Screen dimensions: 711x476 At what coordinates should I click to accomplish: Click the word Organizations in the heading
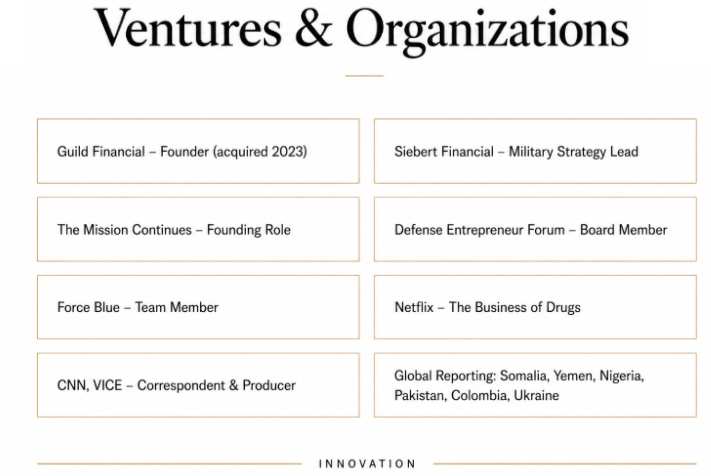(487, 31)
